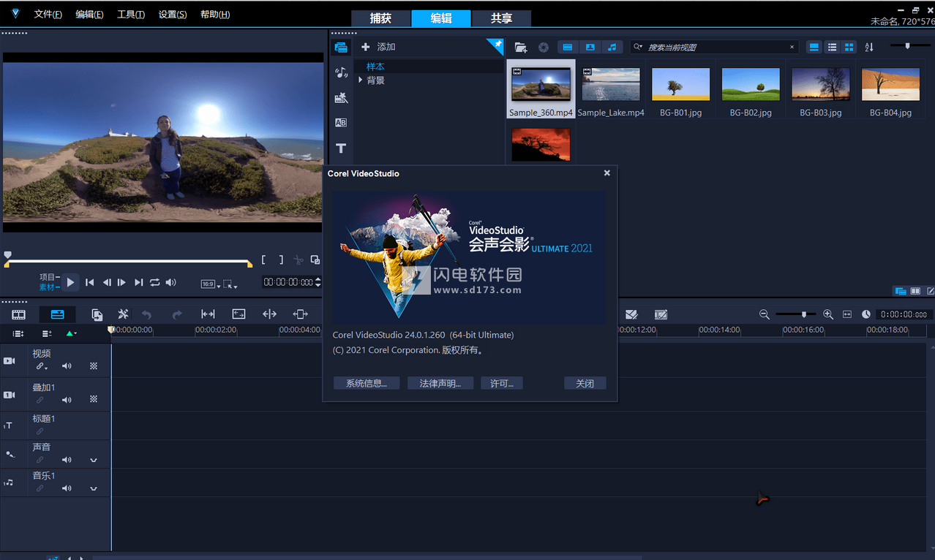Switch to timeline view

tap(57, 314)
